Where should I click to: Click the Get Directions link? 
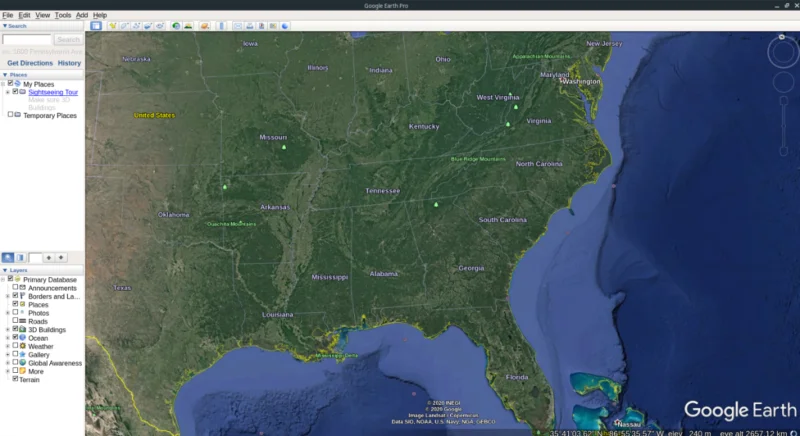[x=30, y=63]
